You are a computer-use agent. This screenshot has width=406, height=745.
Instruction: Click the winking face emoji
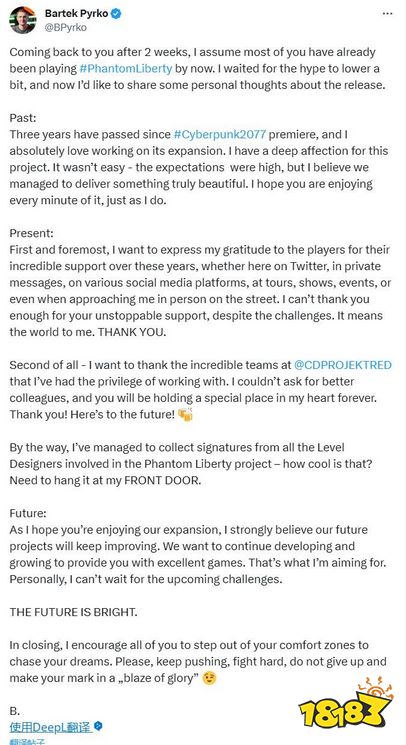[x=209, y=678]
